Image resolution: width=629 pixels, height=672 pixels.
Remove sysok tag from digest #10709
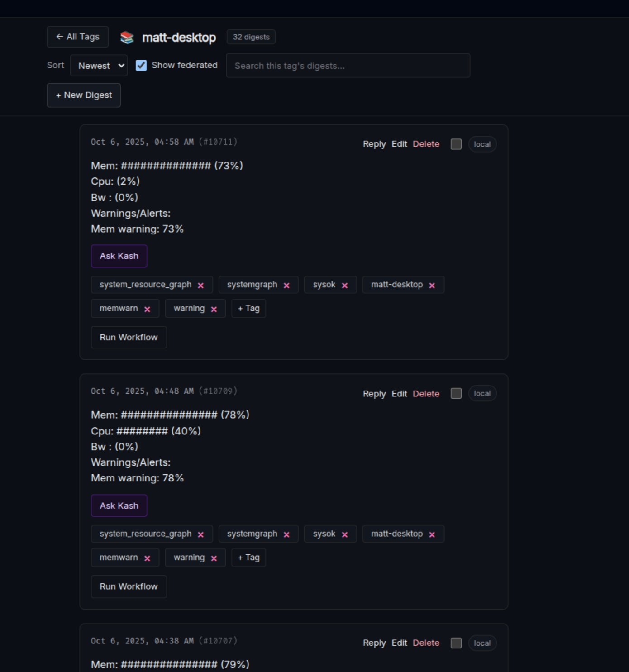pyautogui.click(x=345, y=534)
